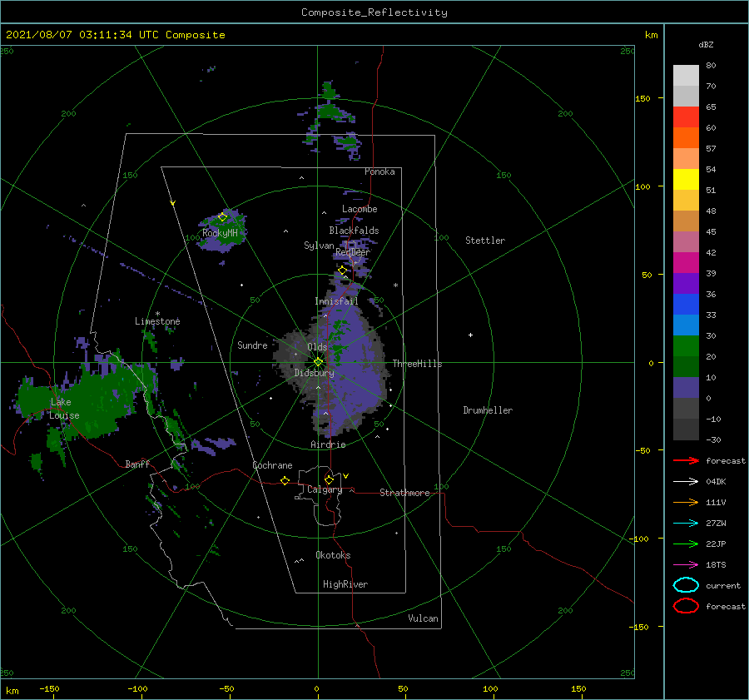Click the Banff label
This screenshot has height=700, width=749.
[x=137, y=464]
